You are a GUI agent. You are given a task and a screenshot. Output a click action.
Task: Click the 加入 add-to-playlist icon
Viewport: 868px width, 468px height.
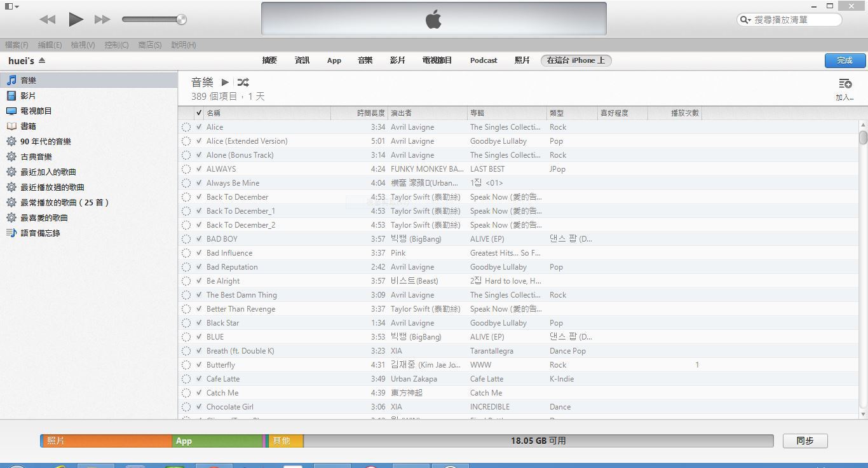(844, 84)
